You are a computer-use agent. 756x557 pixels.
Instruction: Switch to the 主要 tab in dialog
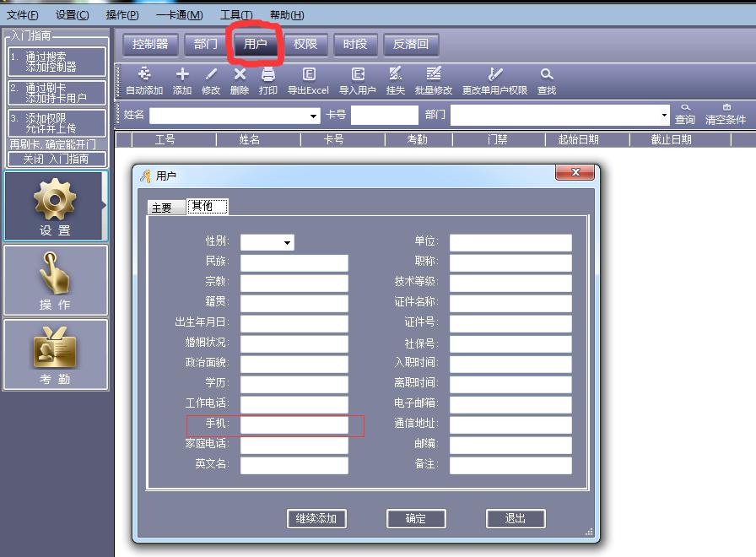pyautogui.click(x=161, y=208)
